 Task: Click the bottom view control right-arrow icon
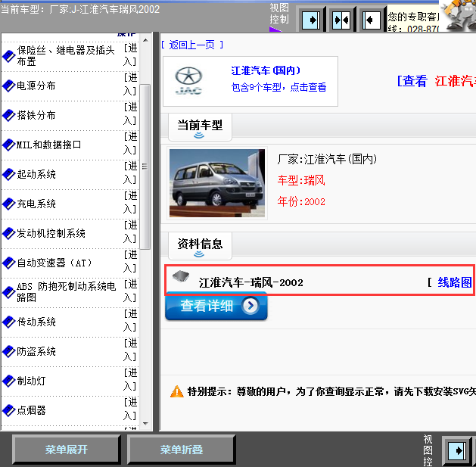click(x=458, y=451)
